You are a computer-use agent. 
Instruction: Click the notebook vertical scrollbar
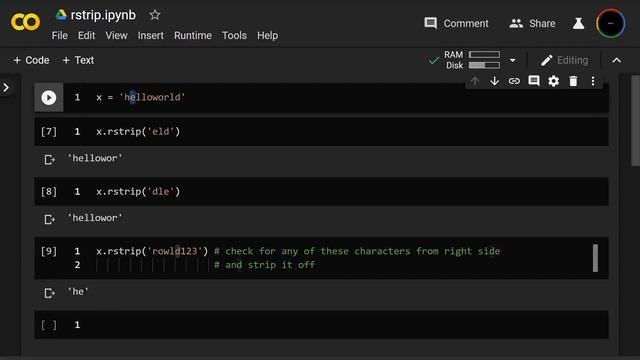[x=635, y=120]
